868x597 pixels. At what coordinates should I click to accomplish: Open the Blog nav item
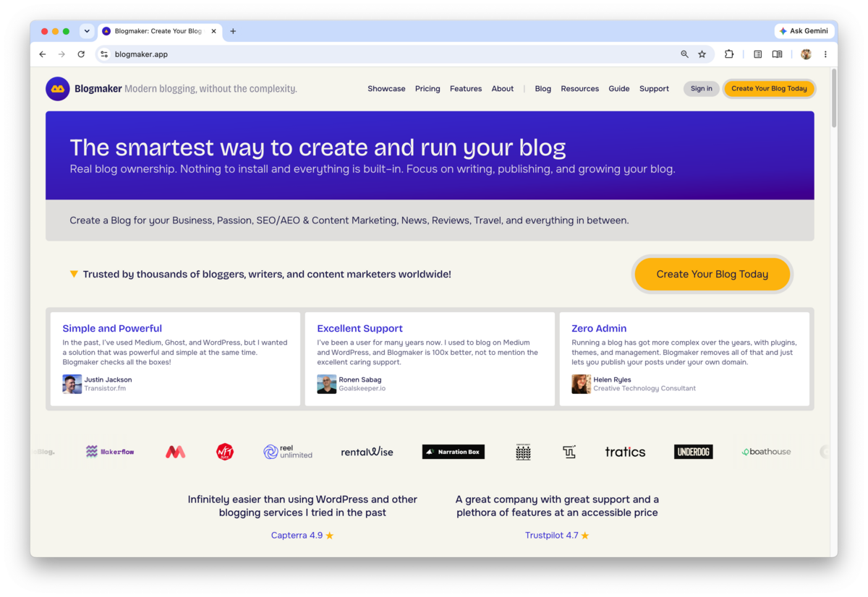[543, 89]
